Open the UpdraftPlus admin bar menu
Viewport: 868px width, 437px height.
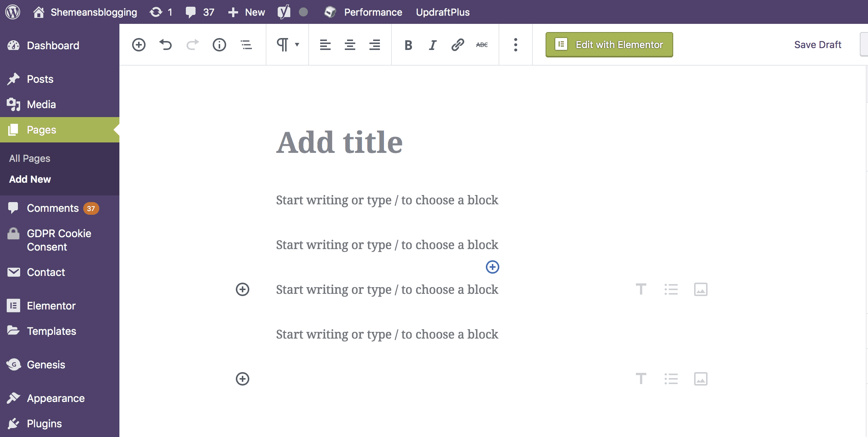click(443, 12)
